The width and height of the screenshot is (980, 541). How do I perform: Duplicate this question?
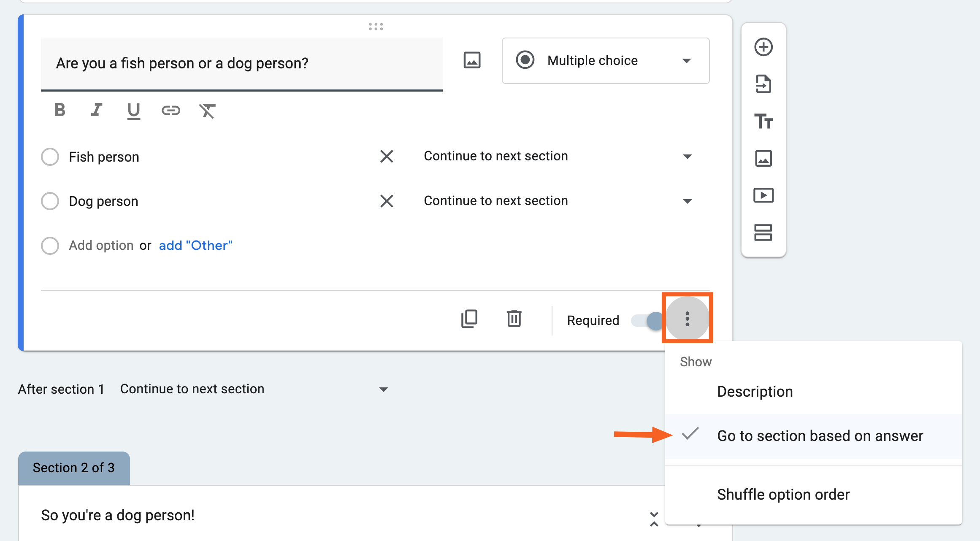tap(469, 319)
